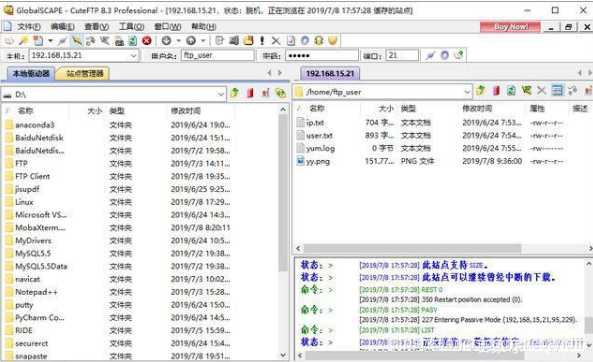This screenshot has width=593, height=362.
Task: Click the Edit file toolbar icon
Action: coord(219,40)
